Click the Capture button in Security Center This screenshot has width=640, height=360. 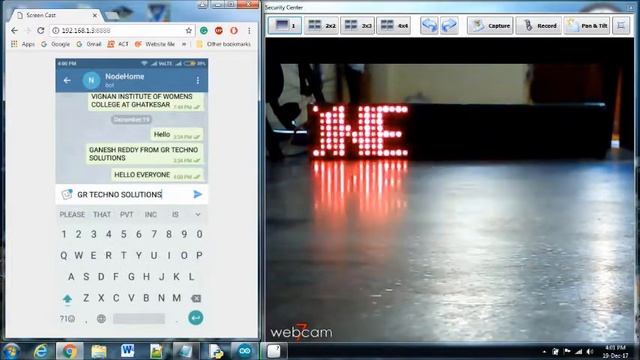tap(490, 25)
